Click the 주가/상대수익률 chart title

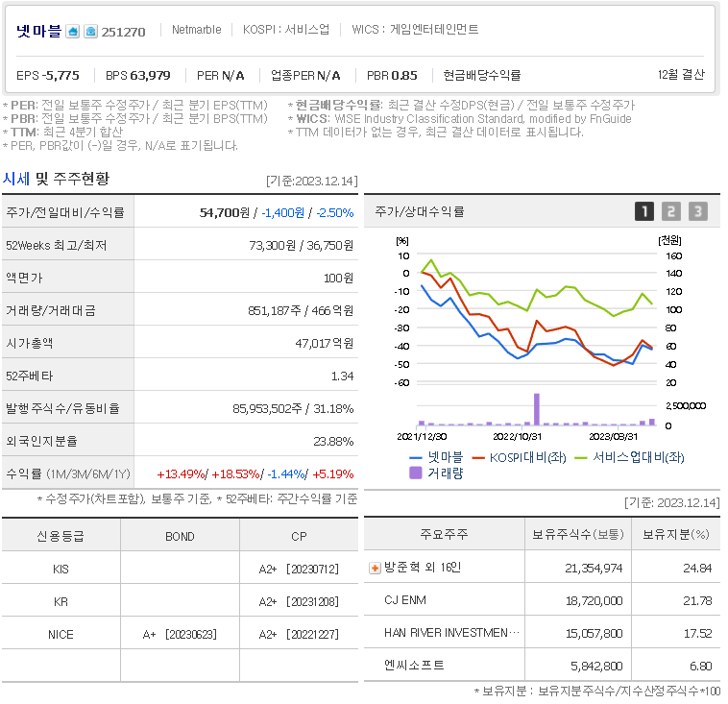point(420,211)
